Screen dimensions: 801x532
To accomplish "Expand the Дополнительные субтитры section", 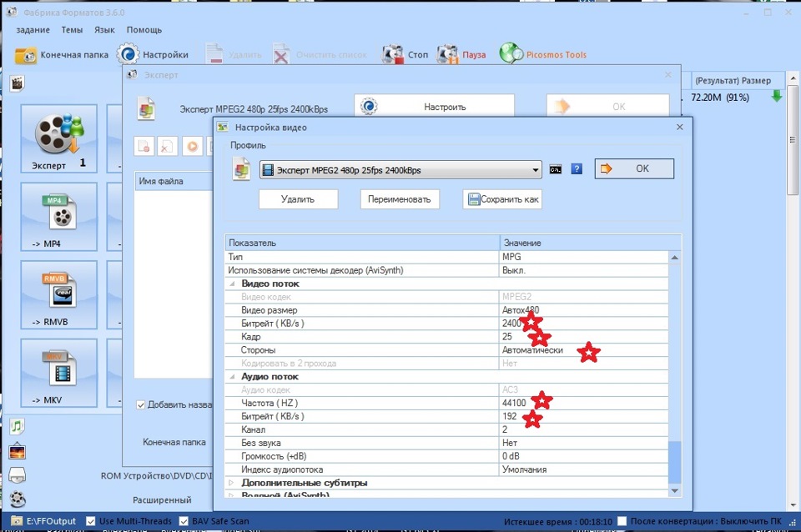I will [x=231, y=483].
